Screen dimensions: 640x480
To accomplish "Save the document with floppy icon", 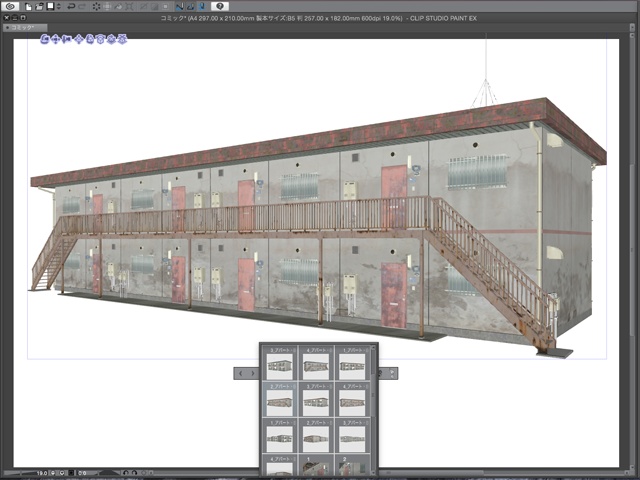I will coord(51,7).
